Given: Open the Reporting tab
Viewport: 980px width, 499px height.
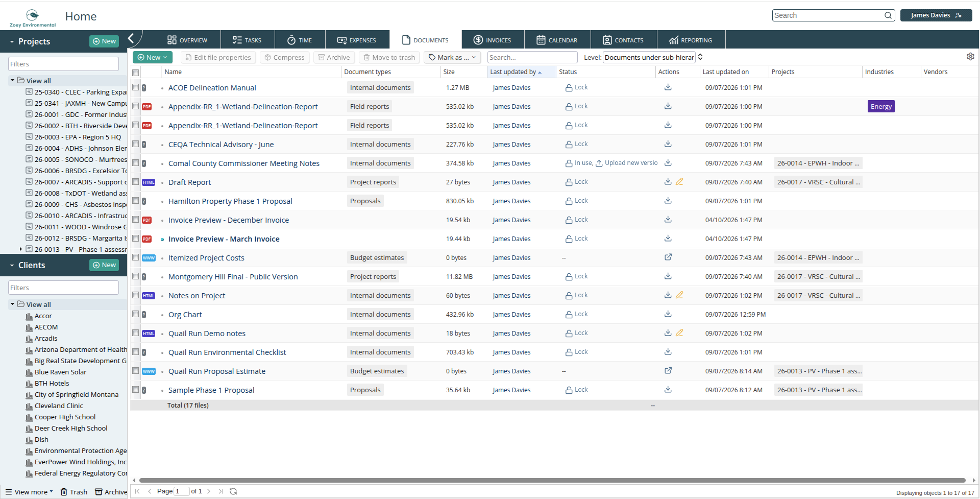Looking at the screenshot, I should (x=691, y=40).
